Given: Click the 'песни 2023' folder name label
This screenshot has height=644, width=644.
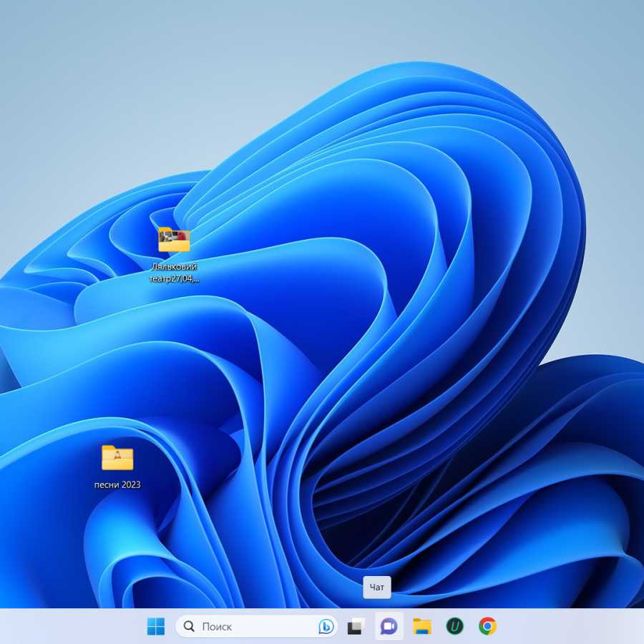Looking at the screenshot, I should [117, 485].
